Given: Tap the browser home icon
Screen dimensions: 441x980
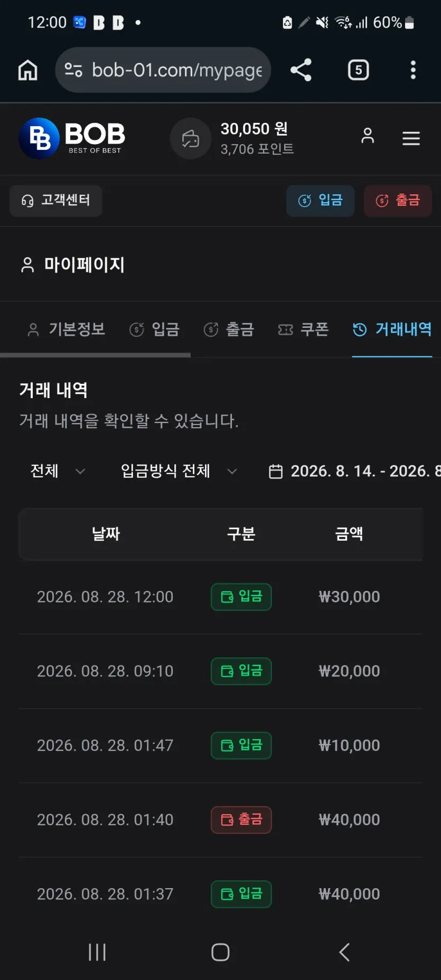Looking at the screenshot, I should pyautogui.click(x=27, y=70).
